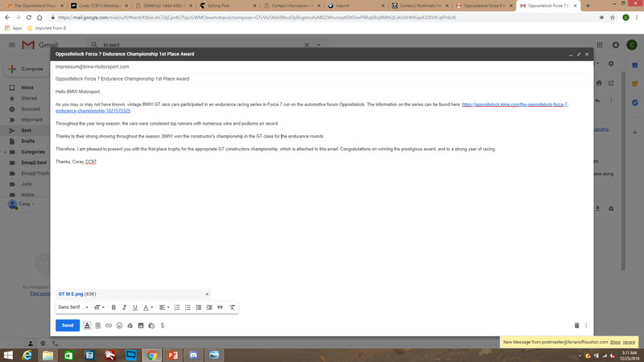Open Discord from taskbar
Screen dimensions: 644x362
click(193, 355)
